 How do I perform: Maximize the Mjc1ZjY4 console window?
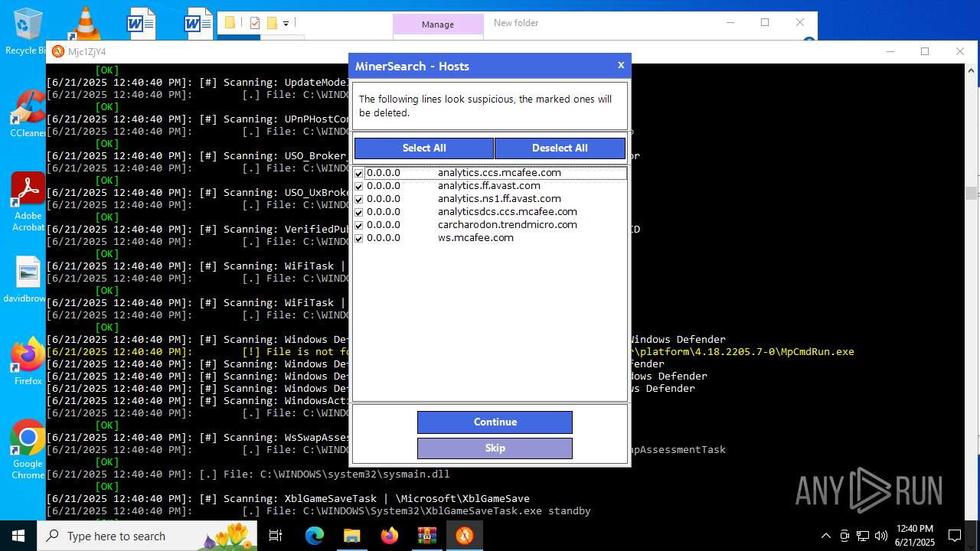click(x=925, y=51)
